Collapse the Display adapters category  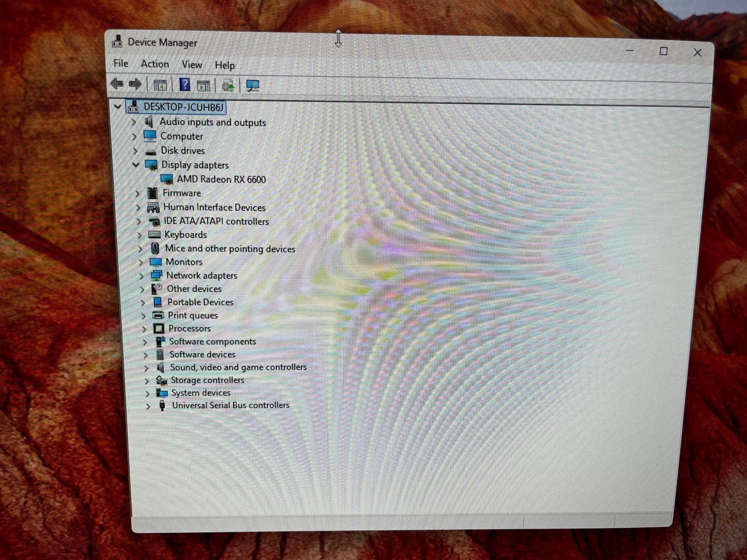(x=136, y=164)
